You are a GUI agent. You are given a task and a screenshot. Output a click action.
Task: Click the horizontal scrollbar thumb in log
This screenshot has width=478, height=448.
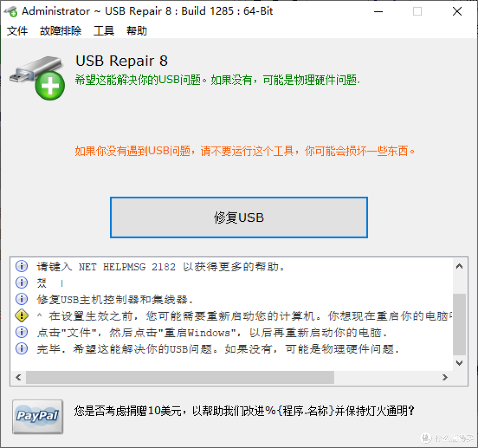(x=180, y=378)
